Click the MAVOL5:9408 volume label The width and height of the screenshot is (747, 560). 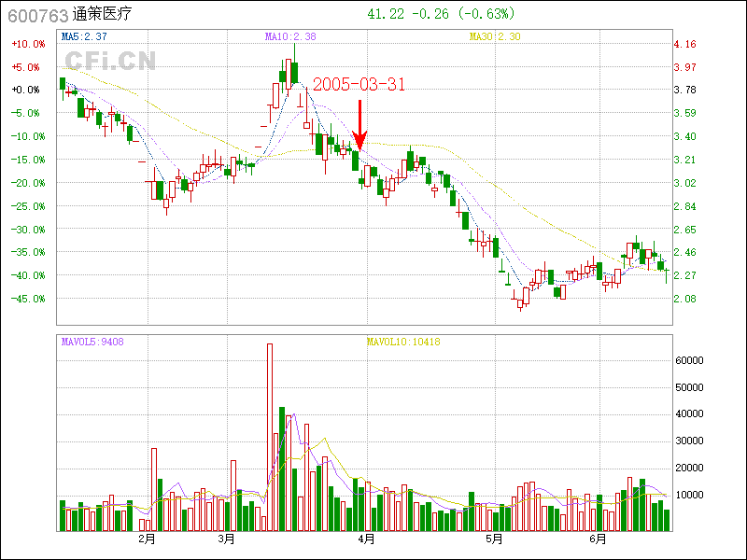pos(92,342)
